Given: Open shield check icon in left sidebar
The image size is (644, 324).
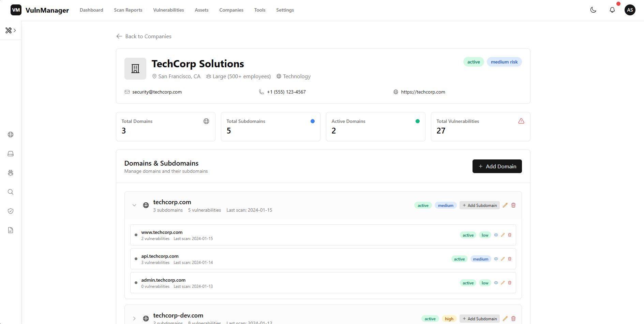Looking at the screenshot, I should [x=11, y=211].
